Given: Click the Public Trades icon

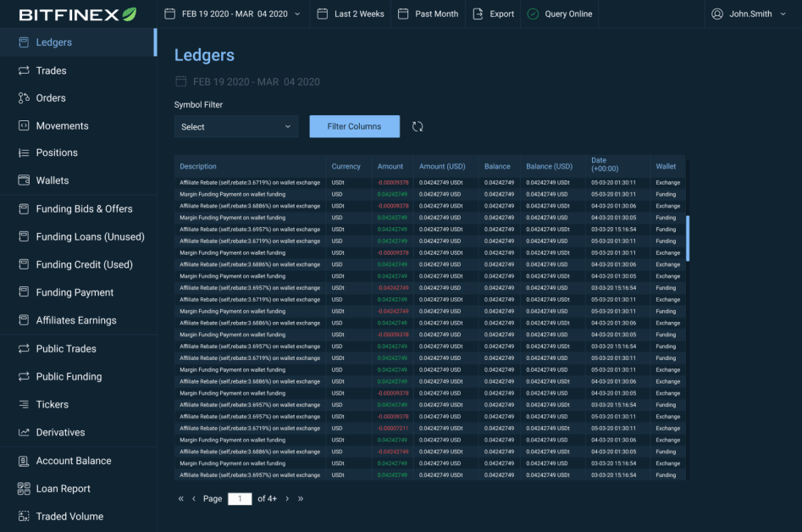Looking at the screenshot, I should click(24, 348).
